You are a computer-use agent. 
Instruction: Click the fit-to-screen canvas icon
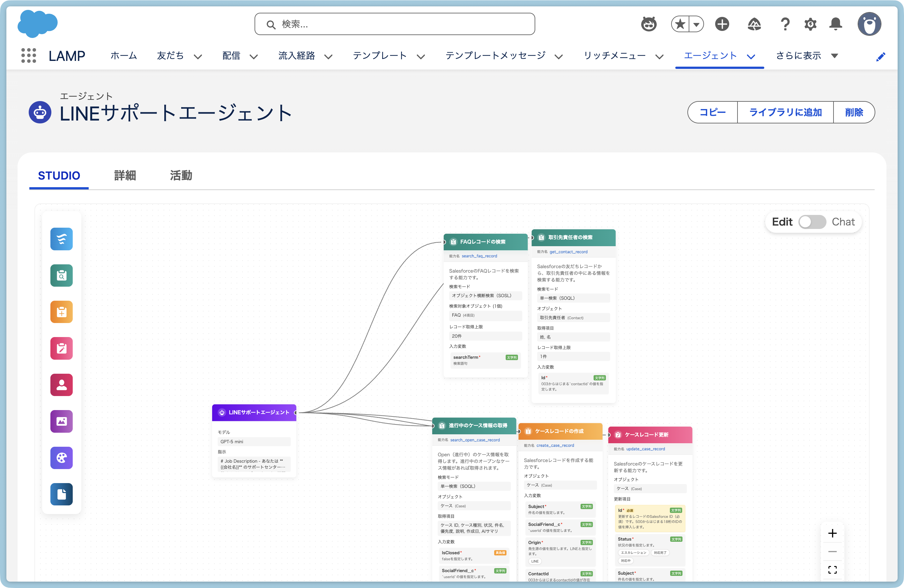(832, 570)
